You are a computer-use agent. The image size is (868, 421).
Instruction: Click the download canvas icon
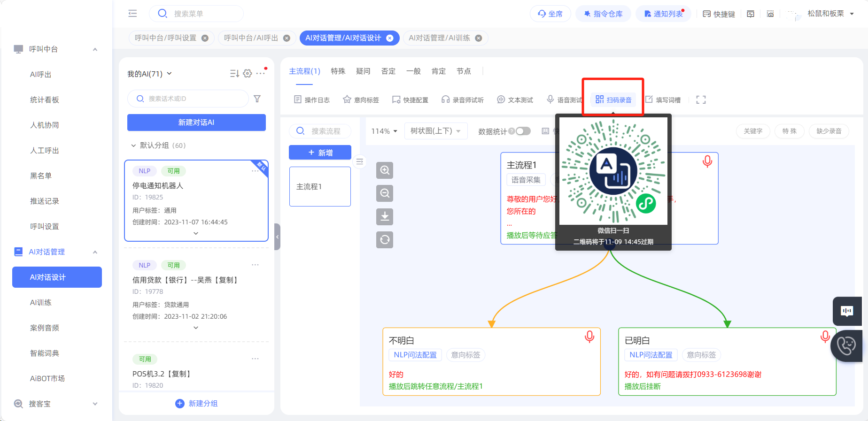point(385,216)
